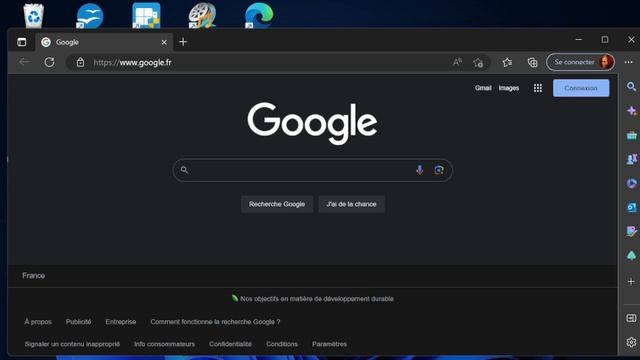This screenshot has width=640, height=360.
Task: Open the Gmail link
Action: click(483, 88)
